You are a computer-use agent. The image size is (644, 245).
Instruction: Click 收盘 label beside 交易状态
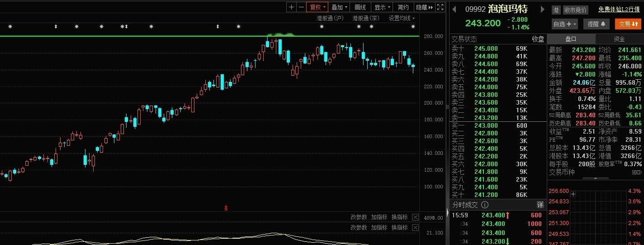point(538,39)
